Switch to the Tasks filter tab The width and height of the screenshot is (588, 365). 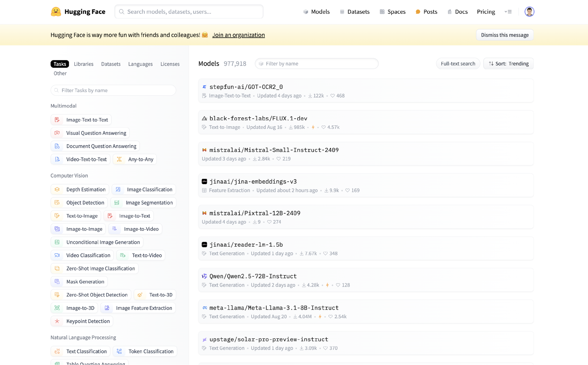pos(60,64)
